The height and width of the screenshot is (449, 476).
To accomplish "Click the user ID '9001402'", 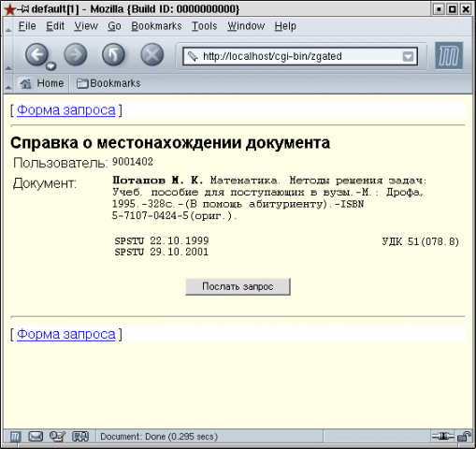I will point(133,162).
